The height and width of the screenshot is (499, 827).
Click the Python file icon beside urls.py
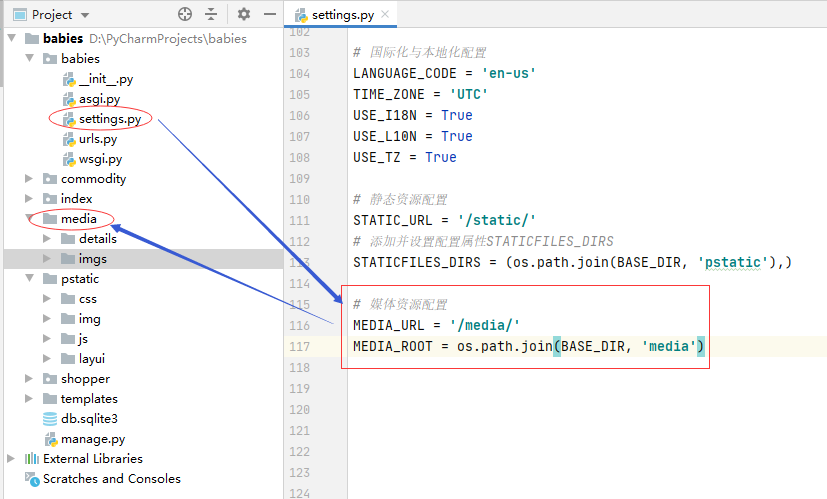(x=69, y=140)
